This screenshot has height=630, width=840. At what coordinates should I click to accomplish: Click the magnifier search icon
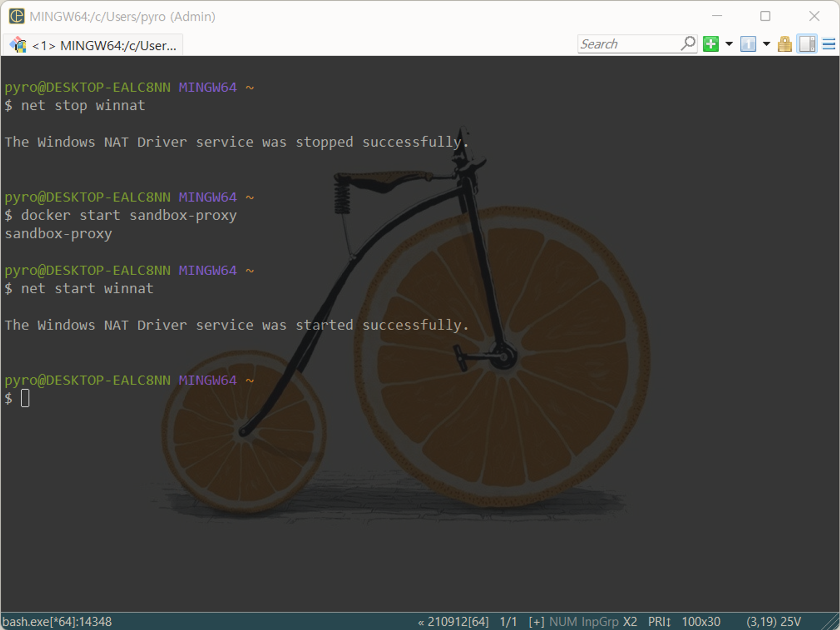click(688, 44)
